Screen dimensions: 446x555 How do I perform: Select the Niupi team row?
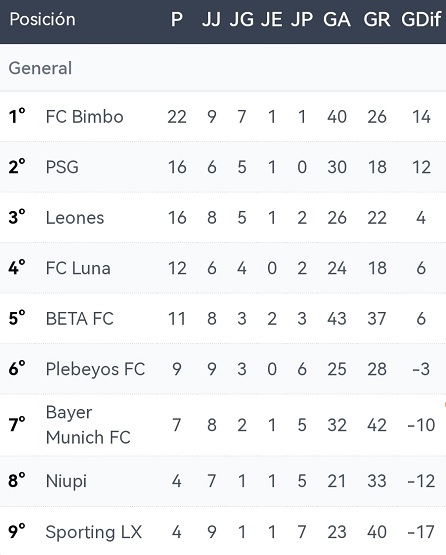[x=223, y=481]
